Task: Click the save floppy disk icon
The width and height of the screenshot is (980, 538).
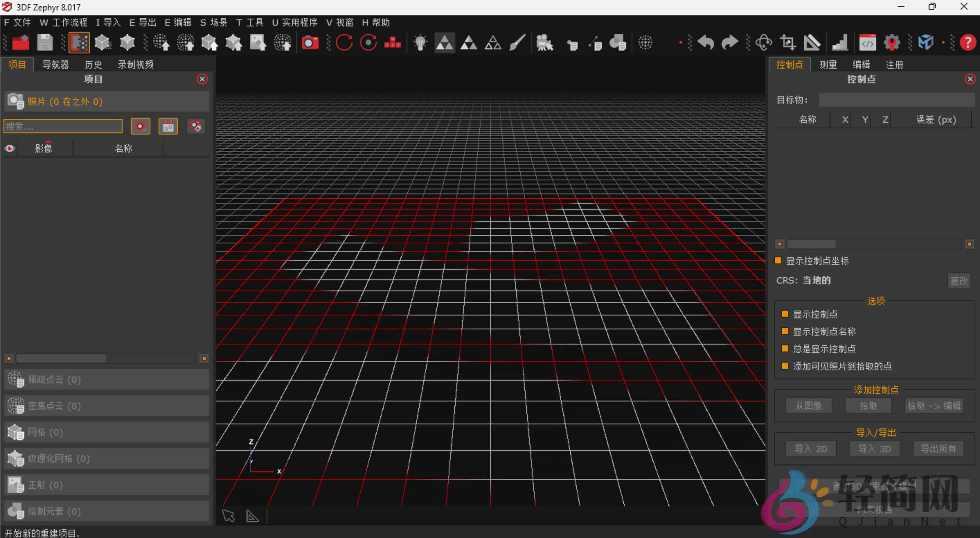Action: tap(45, 42)
